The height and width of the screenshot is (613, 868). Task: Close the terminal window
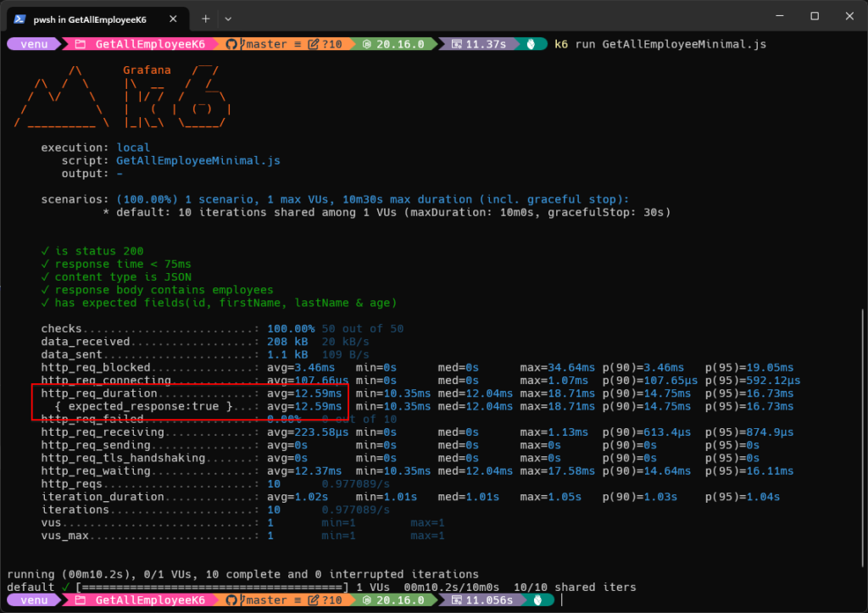[849, 16]
